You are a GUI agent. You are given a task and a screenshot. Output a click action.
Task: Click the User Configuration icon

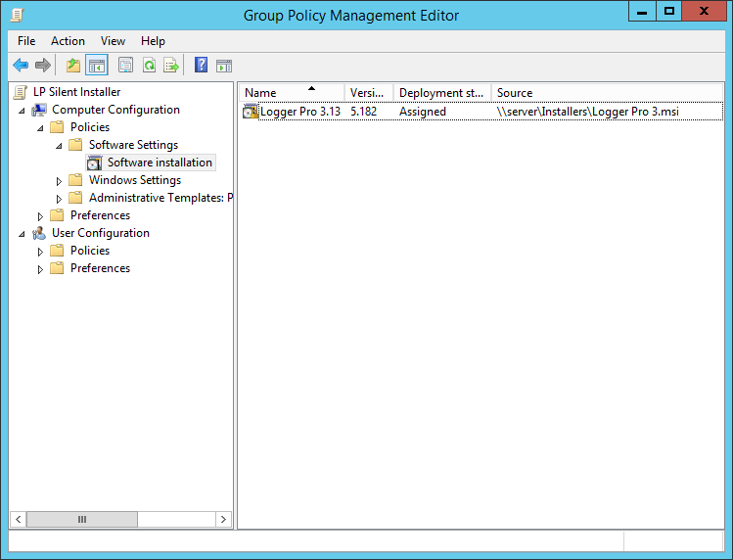coord(39,233)
